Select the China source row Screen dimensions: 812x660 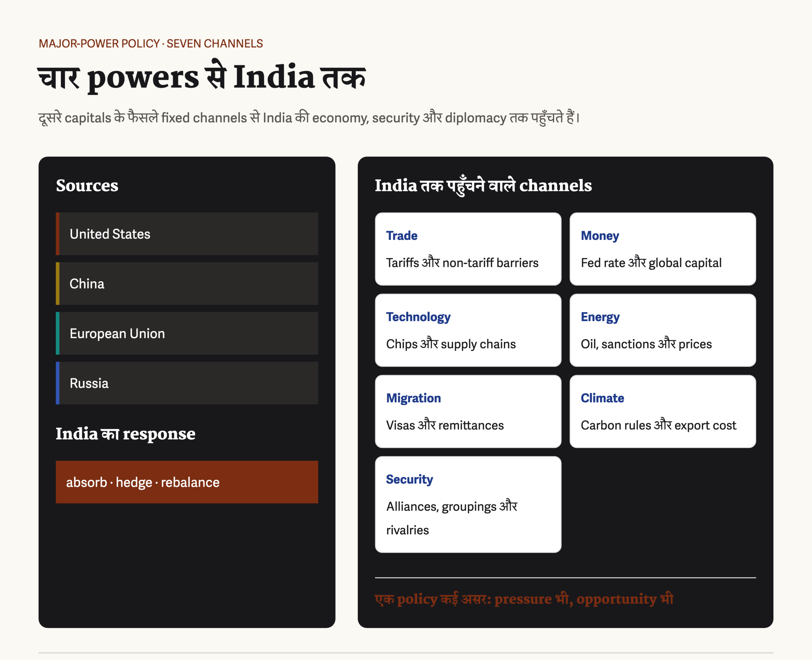click(x=187, y=284)
